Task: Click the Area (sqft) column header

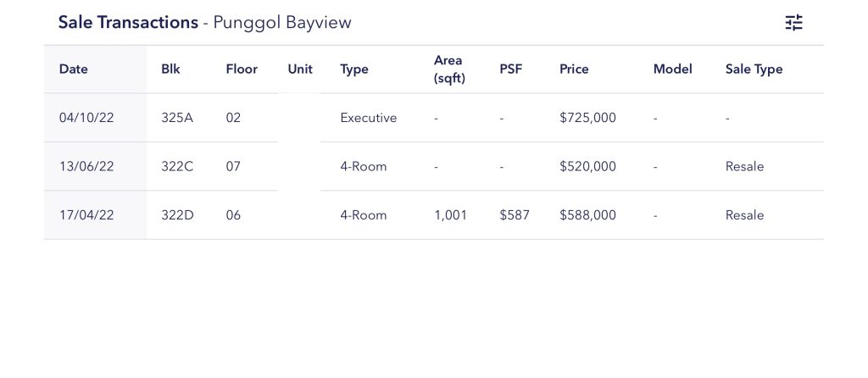Action: (x=449, y=69)
